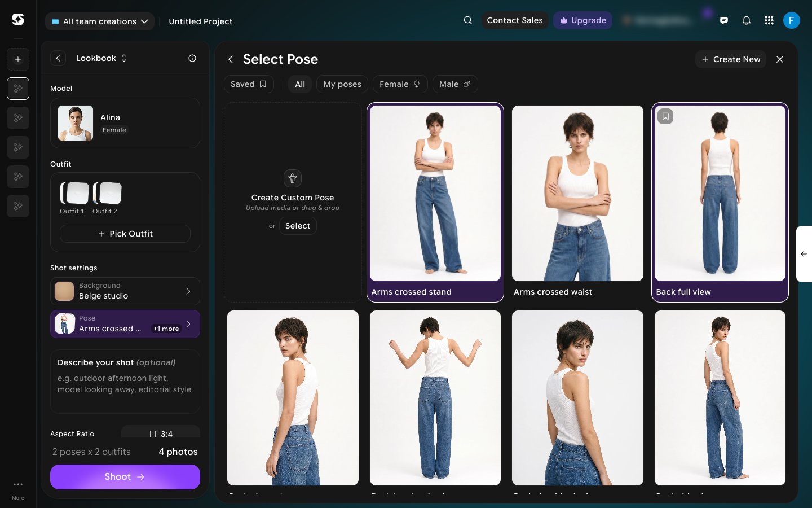Click the Pick Outfit button
The width and height of the screenshot is (812, 508).
125,234
